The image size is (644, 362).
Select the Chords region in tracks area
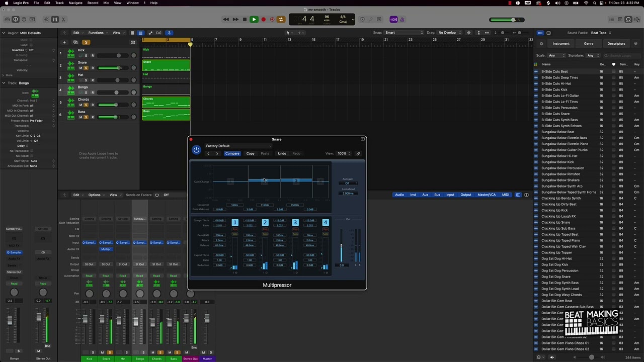click(166, 103)
